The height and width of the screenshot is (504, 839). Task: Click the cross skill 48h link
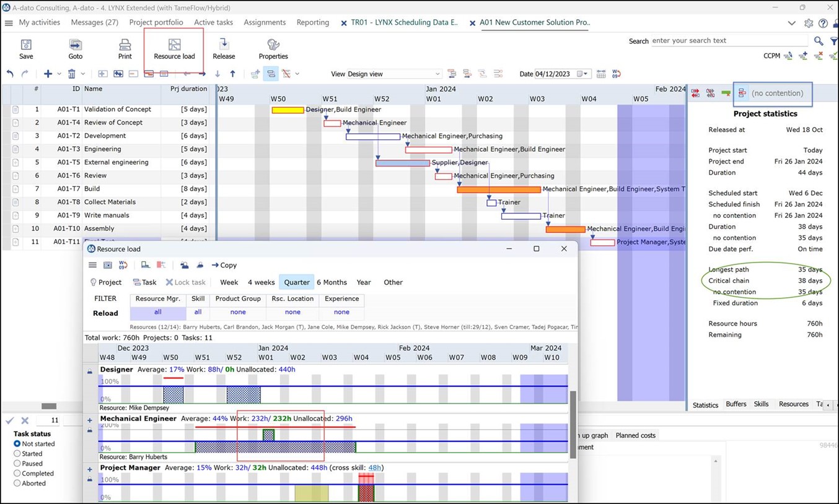pos(374,468)
